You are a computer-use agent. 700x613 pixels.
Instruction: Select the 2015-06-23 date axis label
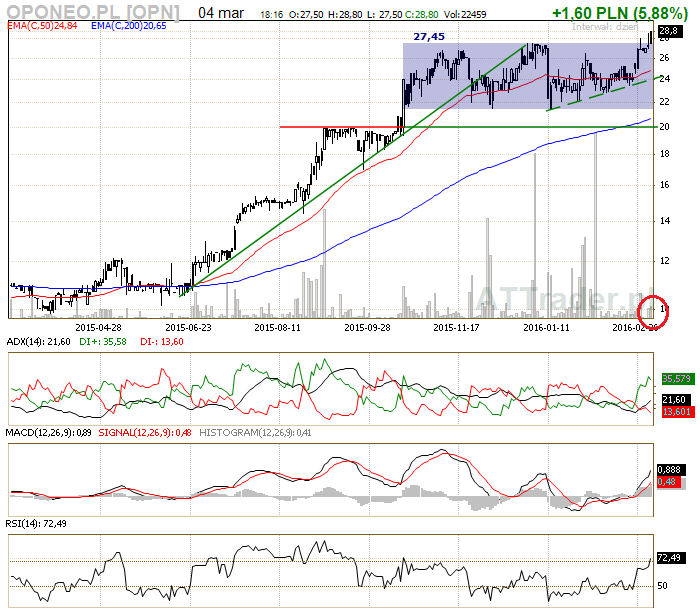[x=188, y=327]
